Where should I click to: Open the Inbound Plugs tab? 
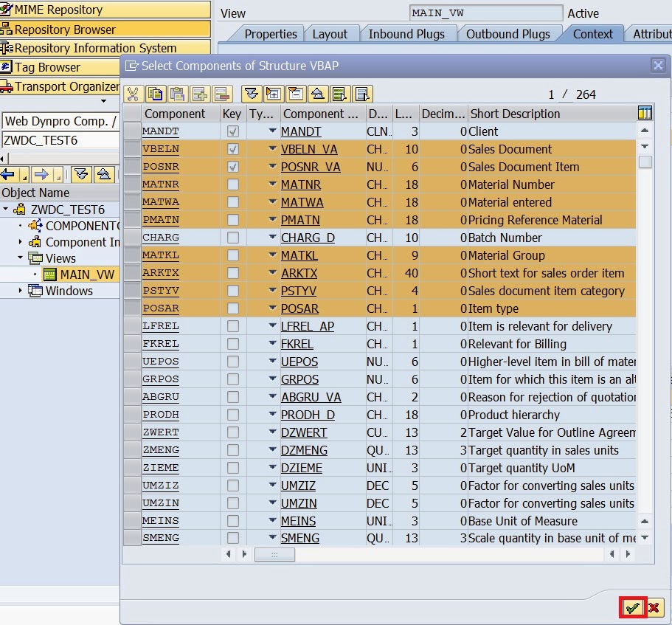pyautogui.click(x=406, y=34)
